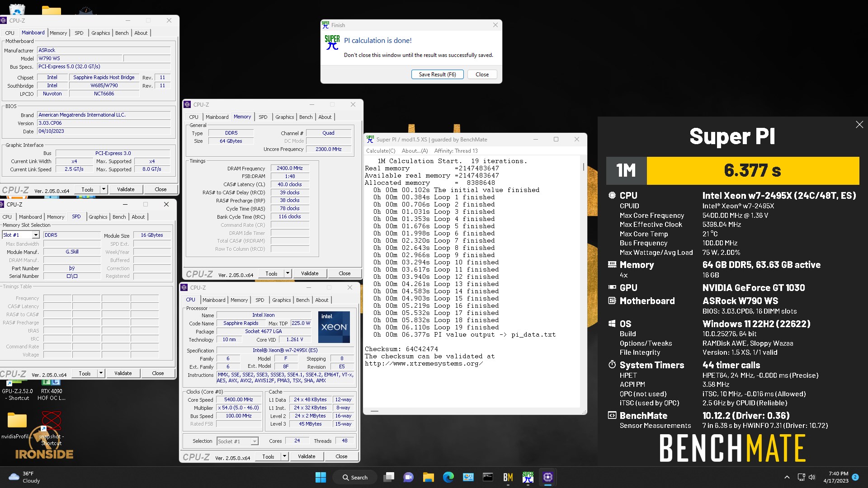This screenshot has width=868, height=488.
Task: Expand Socket #1 selection dropdown in CPU window
Action: click(255, 441)
